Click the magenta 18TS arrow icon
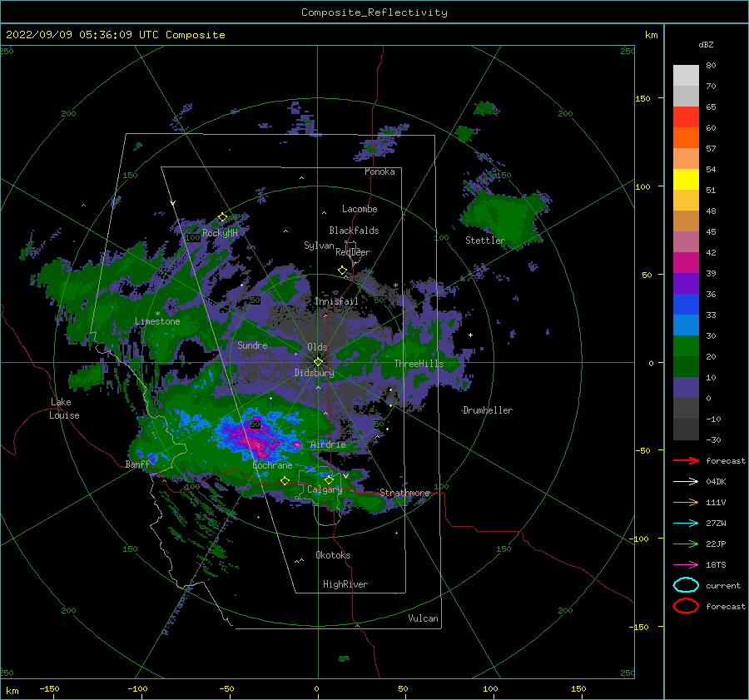The width and height of the screenshot is (749, 700). (686, 565)
